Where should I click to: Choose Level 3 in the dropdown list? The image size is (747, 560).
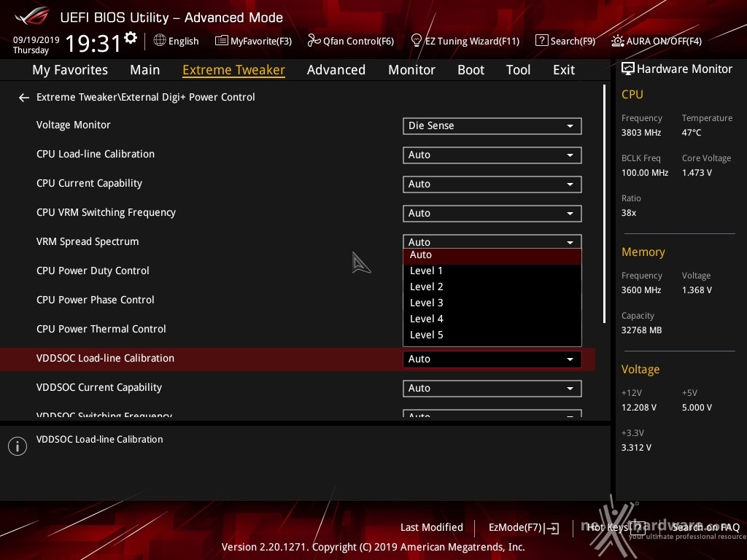point(492,303)
